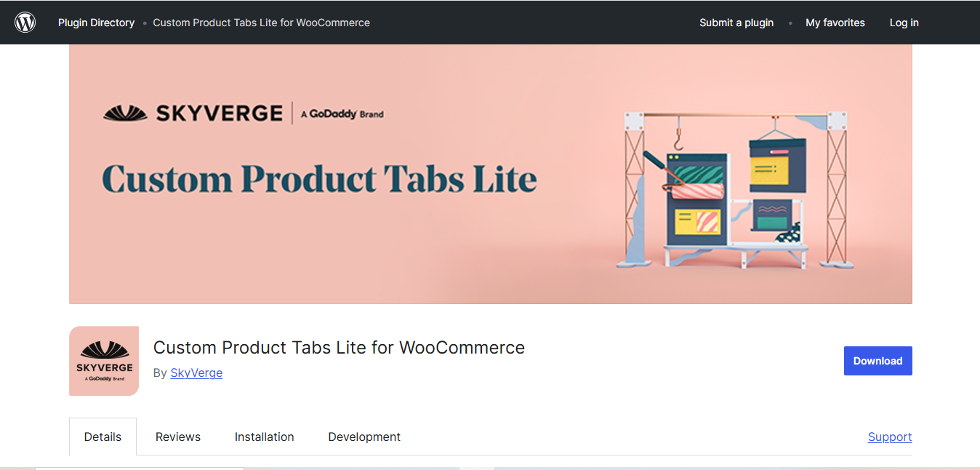Click the SkyVerge plugin icon thumbnail
This screenshot has height=470, width=980.
104,361
